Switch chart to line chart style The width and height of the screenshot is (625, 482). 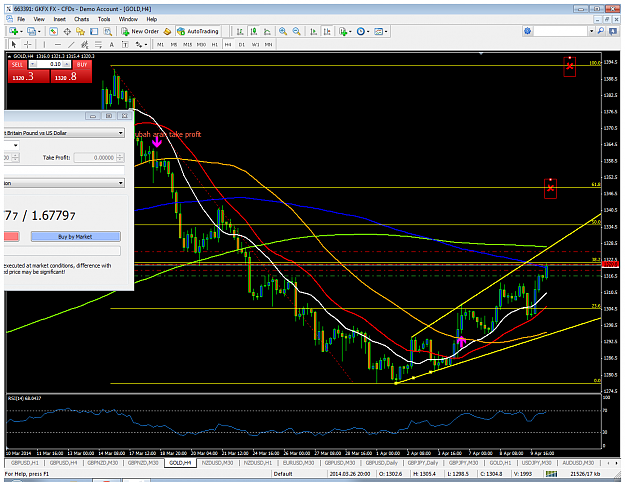coord(267,31)
